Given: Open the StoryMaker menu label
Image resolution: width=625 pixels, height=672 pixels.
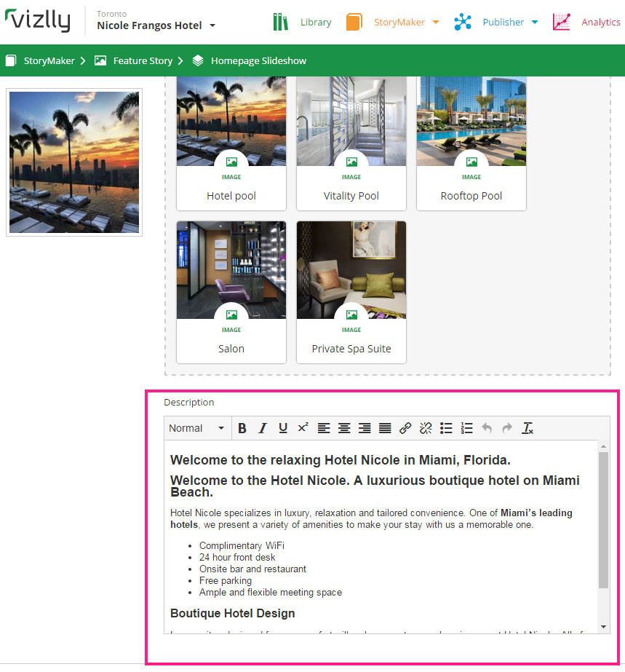Looking at the screenshot, I should [399, 22].
